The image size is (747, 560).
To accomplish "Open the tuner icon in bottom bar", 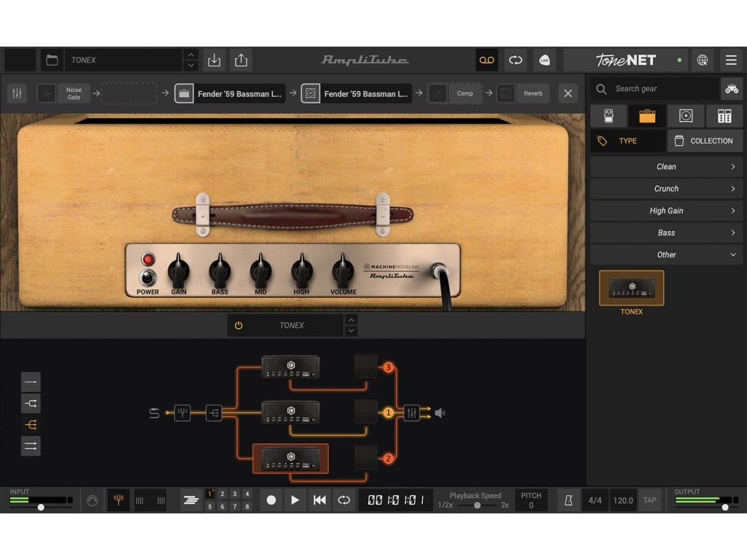I will pos(119,500).
